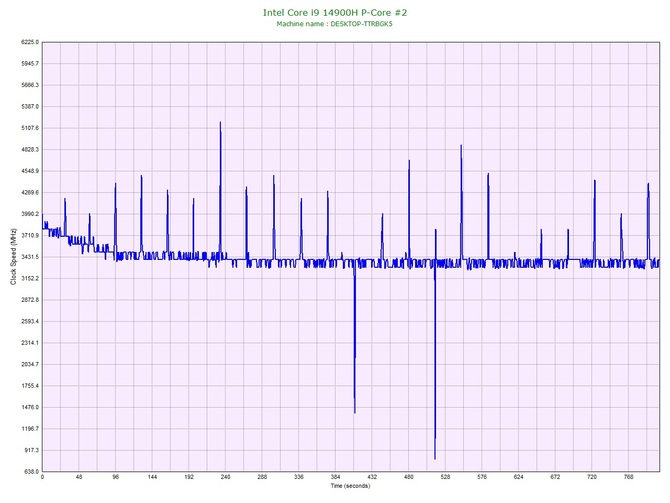Select the 5107.6 y-axis value
Screen dimensions: 670x503
[x=30, y=128]
